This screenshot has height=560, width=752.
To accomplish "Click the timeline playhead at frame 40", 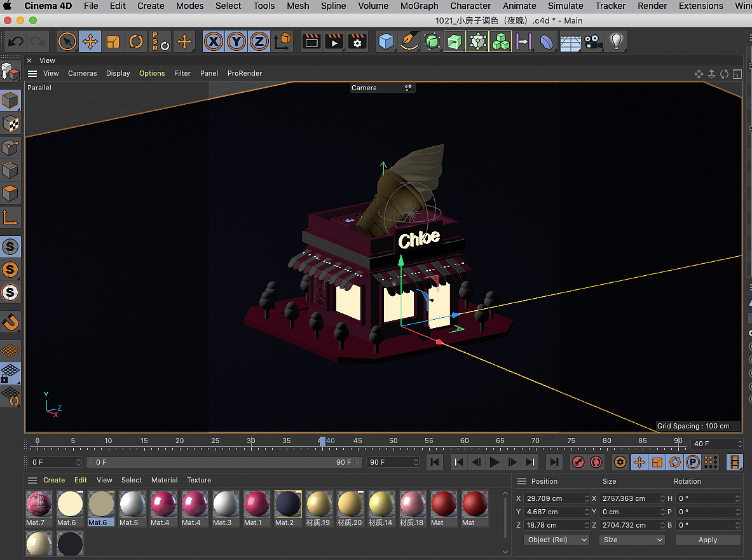I will point(322,441).
